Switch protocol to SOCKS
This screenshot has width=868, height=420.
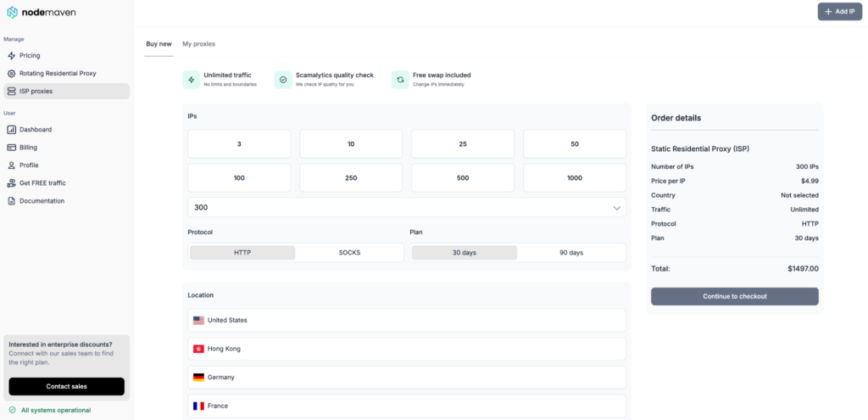pos(349,253)
